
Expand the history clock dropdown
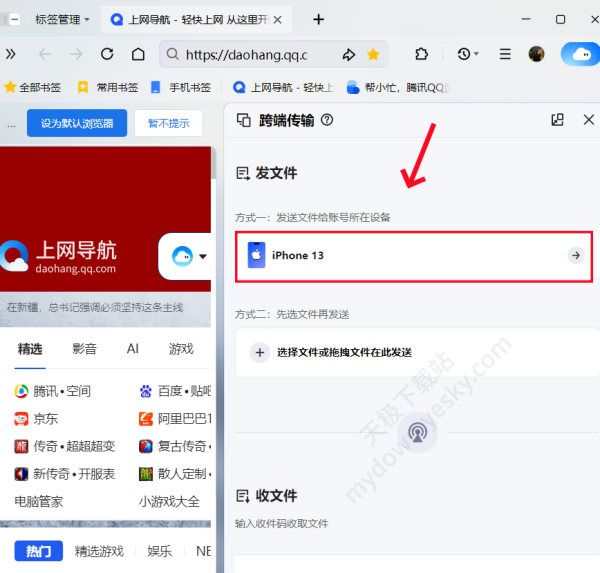(467, 54)
